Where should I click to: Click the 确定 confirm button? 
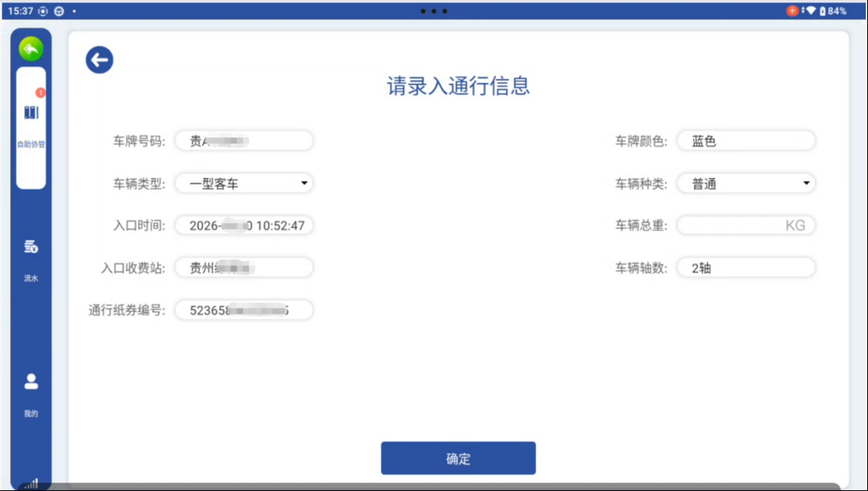click(x=458, y=458)
